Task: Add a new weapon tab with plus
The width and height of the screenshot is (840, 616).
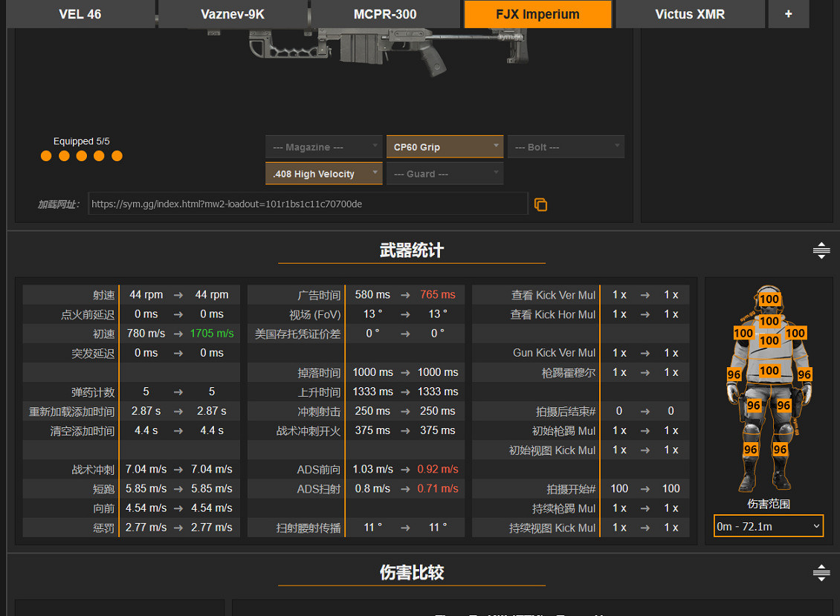Action: coord(788,14)
